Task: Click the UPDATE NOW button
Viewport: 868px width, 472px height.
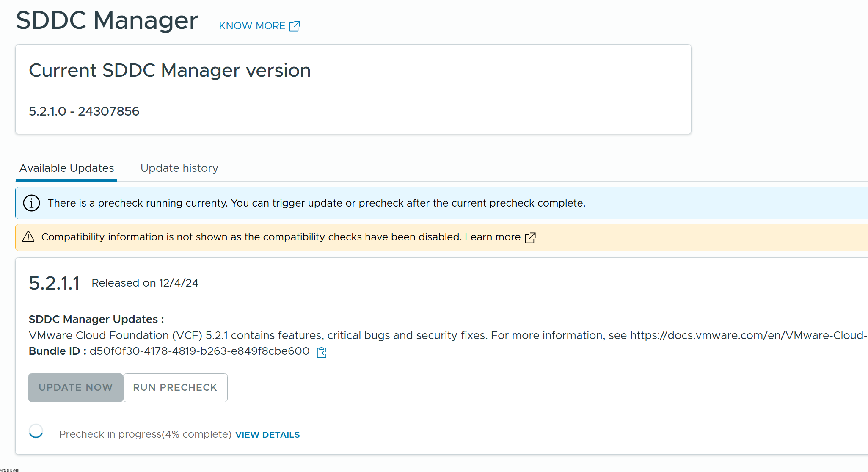Action: 76,388
